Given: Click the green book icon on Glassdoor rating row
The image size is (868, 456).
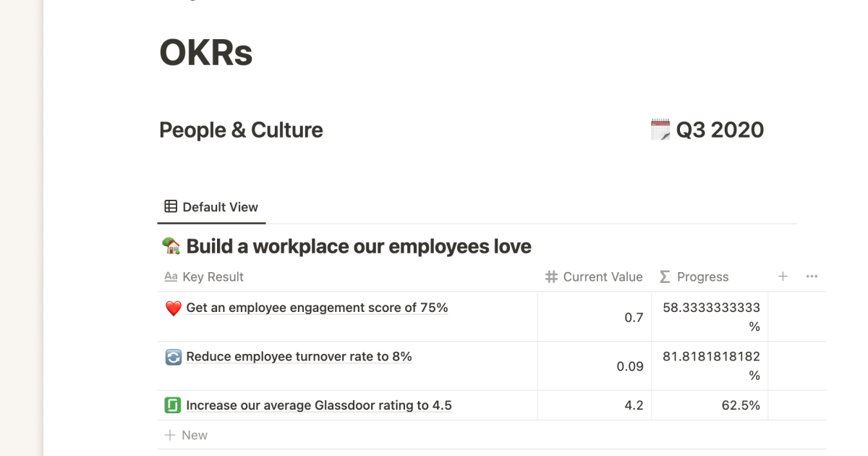Looking at the screenshot, I should coord(172,405).
